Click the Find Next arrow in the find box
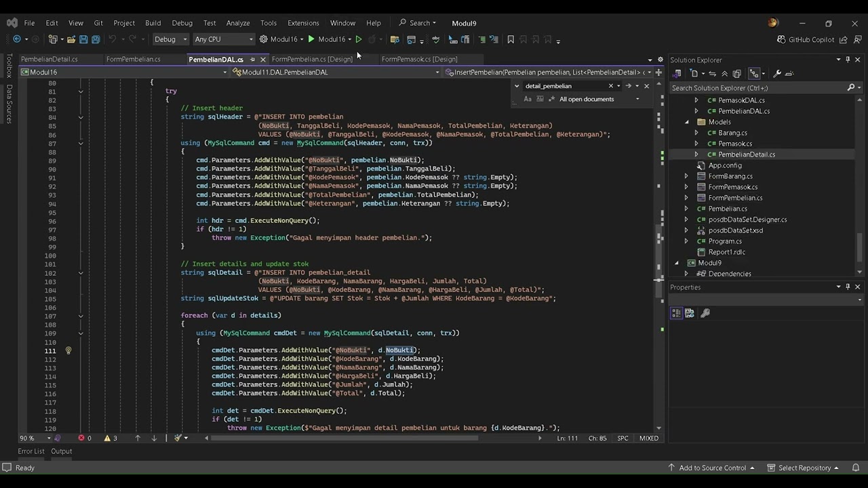This screenshot has height=488, width=868. point(628,86)
